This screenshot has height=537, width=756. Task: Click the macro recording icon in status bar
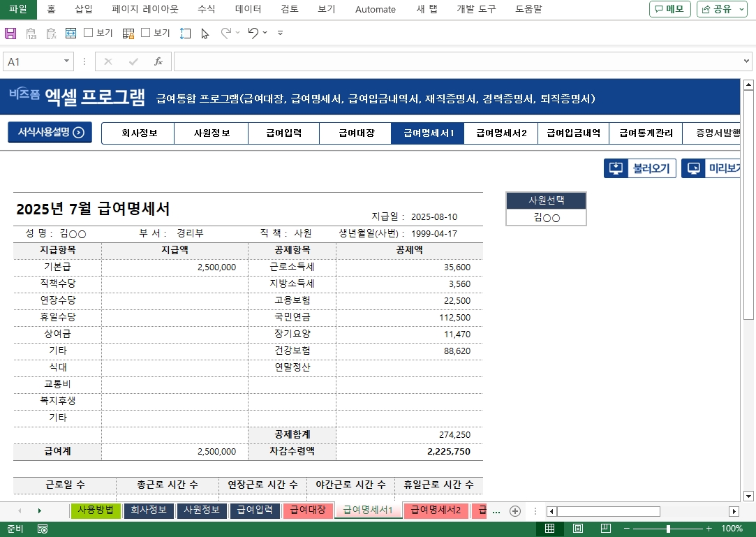43,529
